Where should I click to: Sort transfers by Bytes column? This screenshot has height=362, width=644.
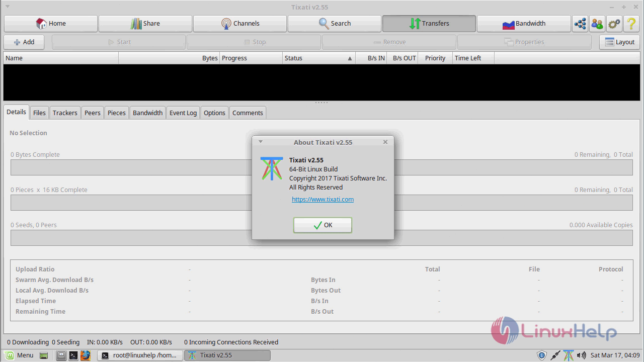[169, 58]
